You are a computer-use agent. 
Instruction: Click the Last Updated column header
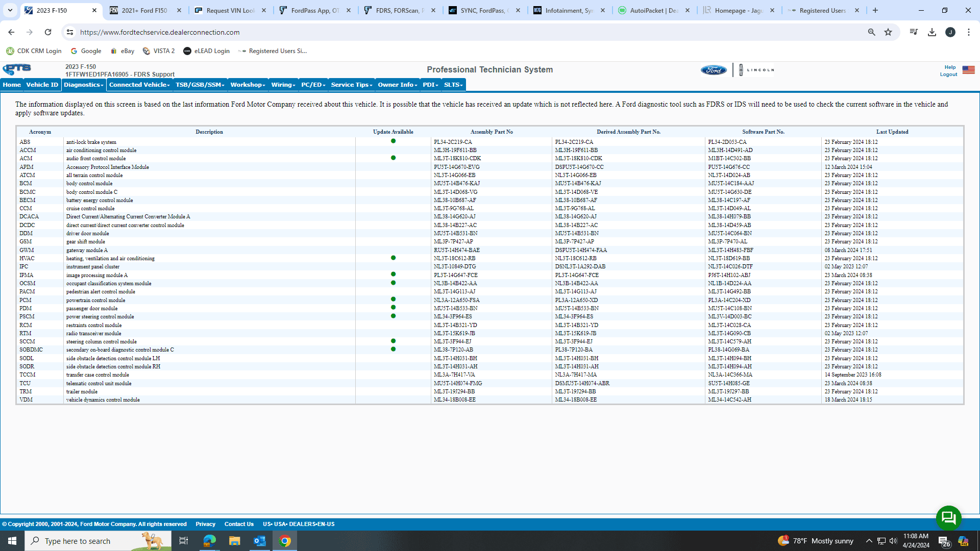click(x=892, y=132)
